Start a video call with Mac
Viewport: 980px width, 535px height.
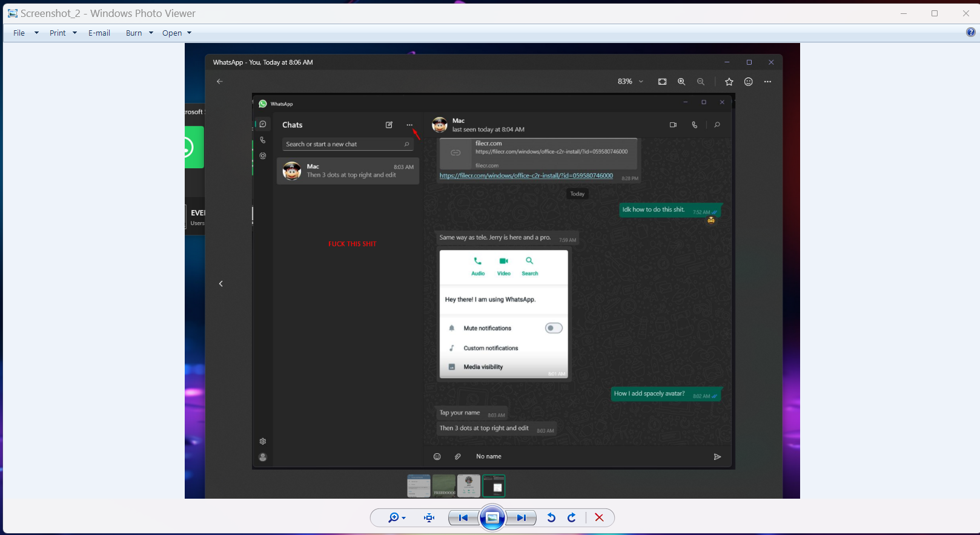pos(673,125)
